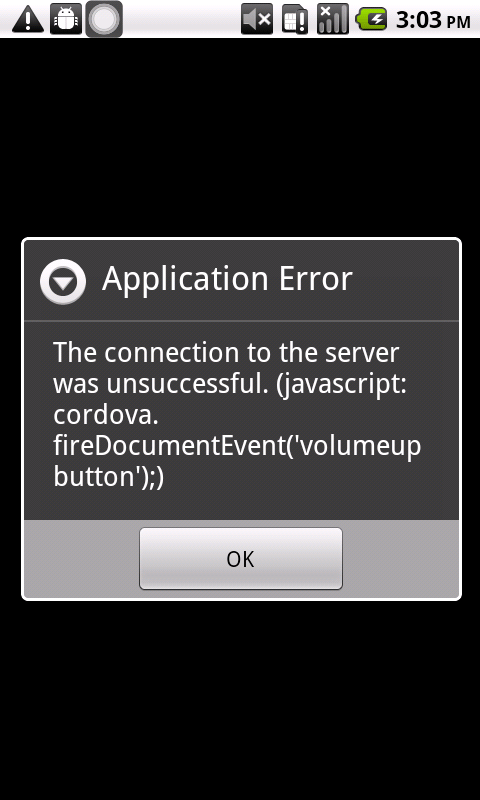Tap the black area above the dialog
Screen dimensions: 480x800
[x=240, y=138]
